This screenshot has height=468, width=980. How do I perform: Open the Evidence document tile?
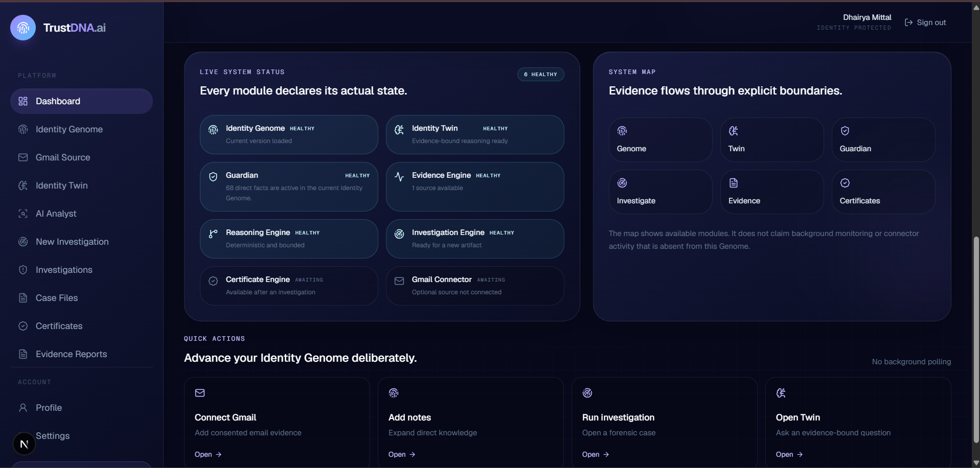point(772,192)
